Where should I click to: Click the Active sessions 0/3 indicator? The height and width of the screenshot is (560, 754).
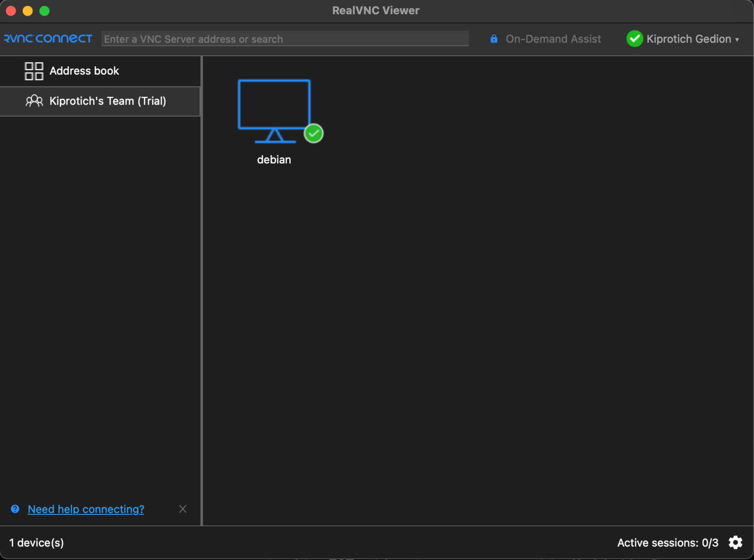click(668, 542)
